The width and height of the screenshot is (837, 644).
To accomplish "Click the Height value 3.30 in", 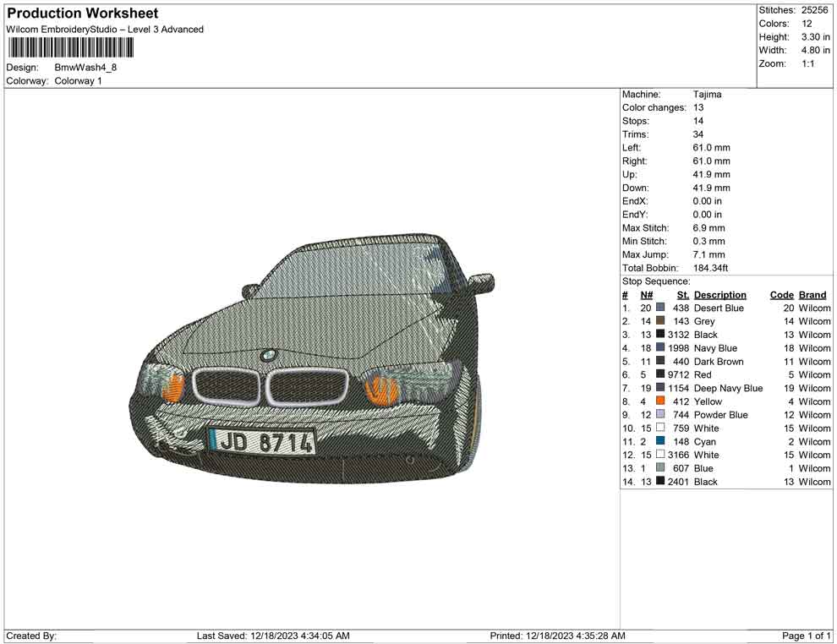I will 815,37.
